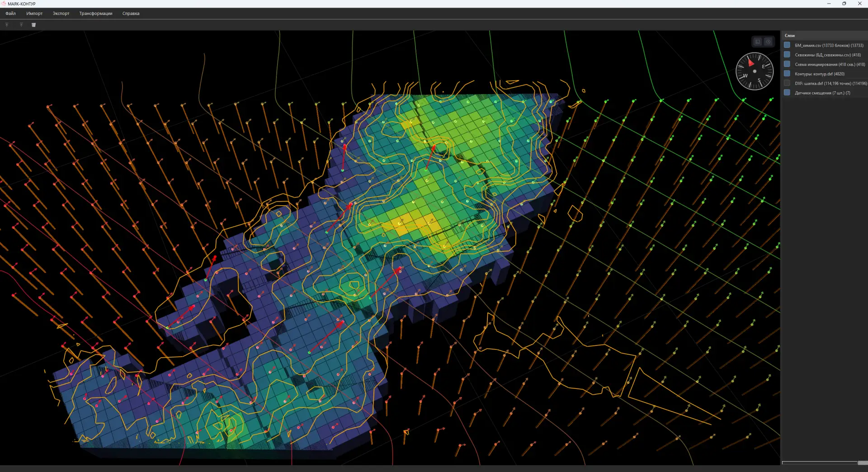Viewport: 868px width, 472px height.
Task: Toggle the Датчики смещения layer checkbox
Action: pyautogui.click(x=787, y=93)
